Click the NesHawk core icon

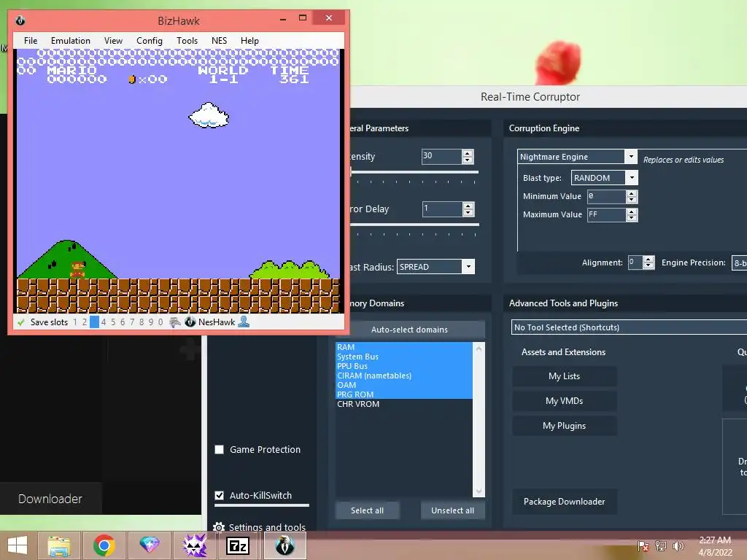(190, 322)
